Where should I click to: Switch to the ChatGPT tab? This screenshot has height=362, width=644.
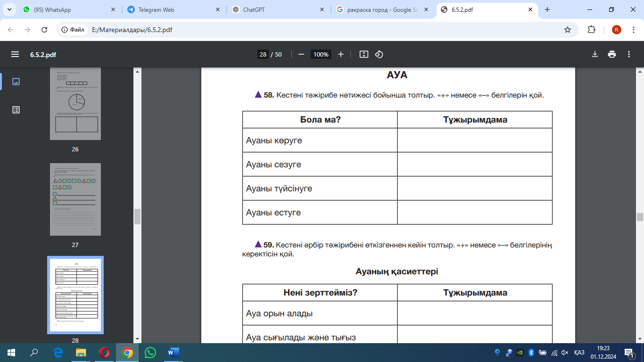coord(278,9)
